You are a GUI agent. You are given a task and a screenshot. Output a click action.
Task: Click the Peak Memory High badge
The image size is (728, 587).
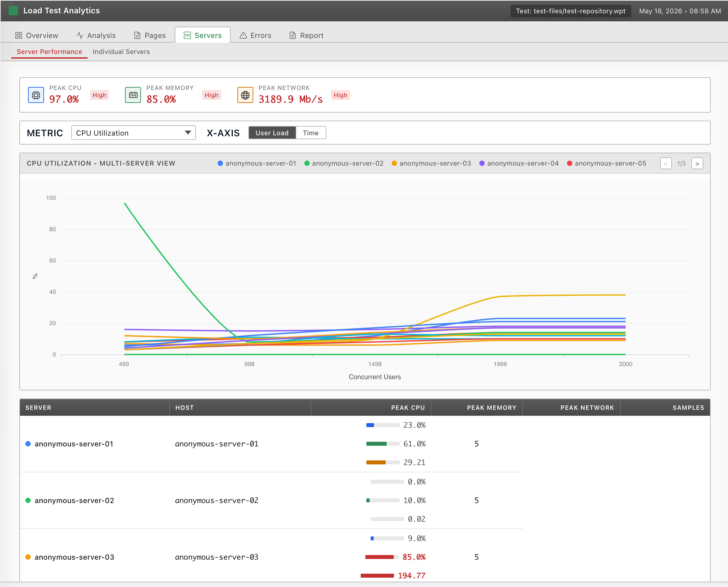pos(211,95)
